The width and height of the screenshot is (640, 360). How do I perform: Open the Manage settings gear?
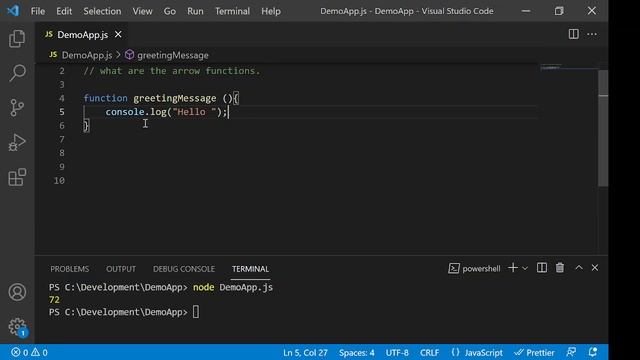[17, 327]
